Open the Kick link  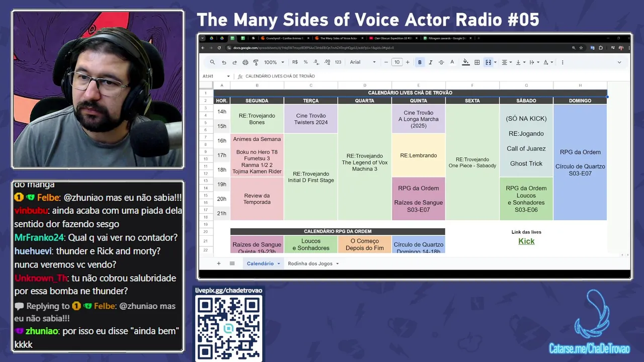[x=526, y=241]
